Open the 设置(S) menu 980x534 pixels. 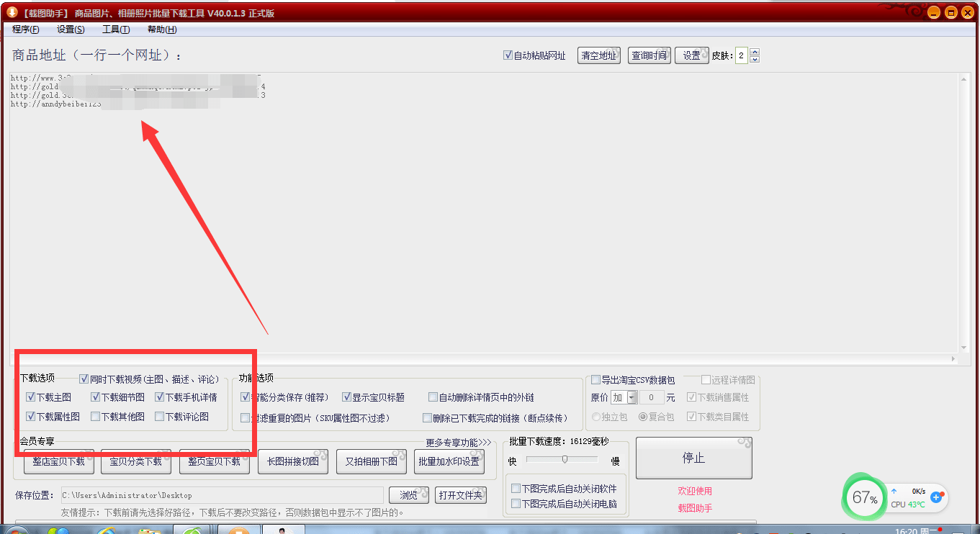tap(71, 30)
